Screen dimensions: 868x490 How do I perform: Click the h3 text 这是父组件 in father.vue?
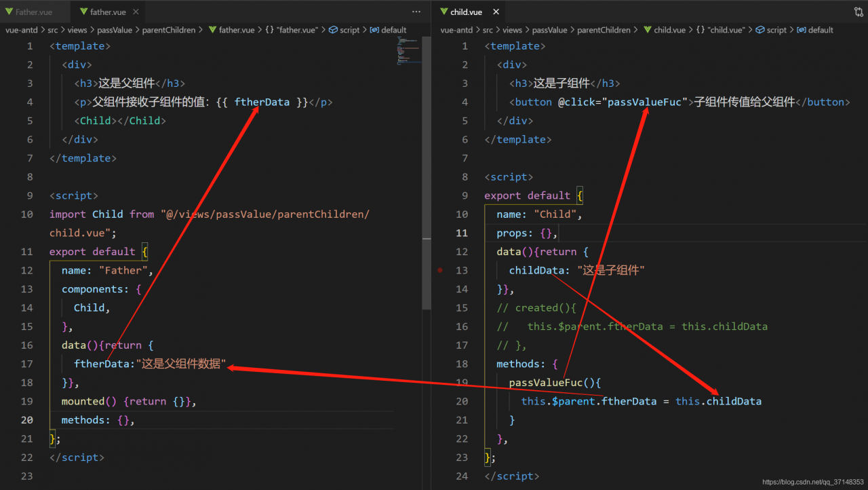[127, 83]
